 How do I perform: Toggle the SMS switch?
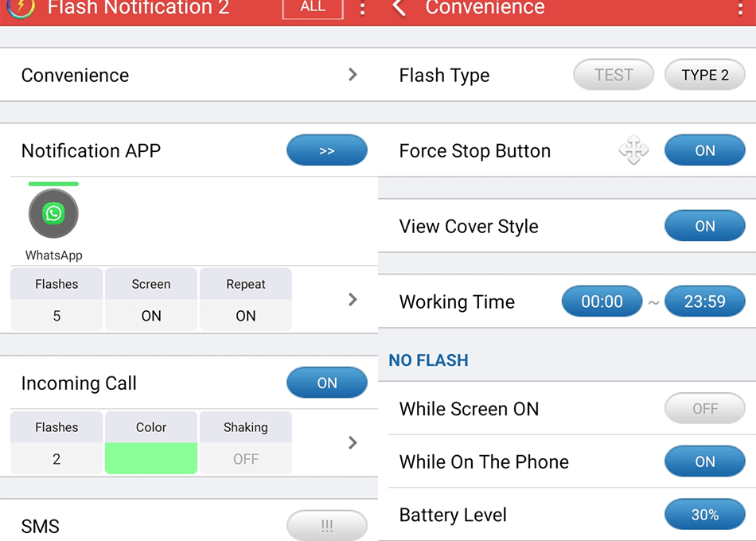(327, 525)
